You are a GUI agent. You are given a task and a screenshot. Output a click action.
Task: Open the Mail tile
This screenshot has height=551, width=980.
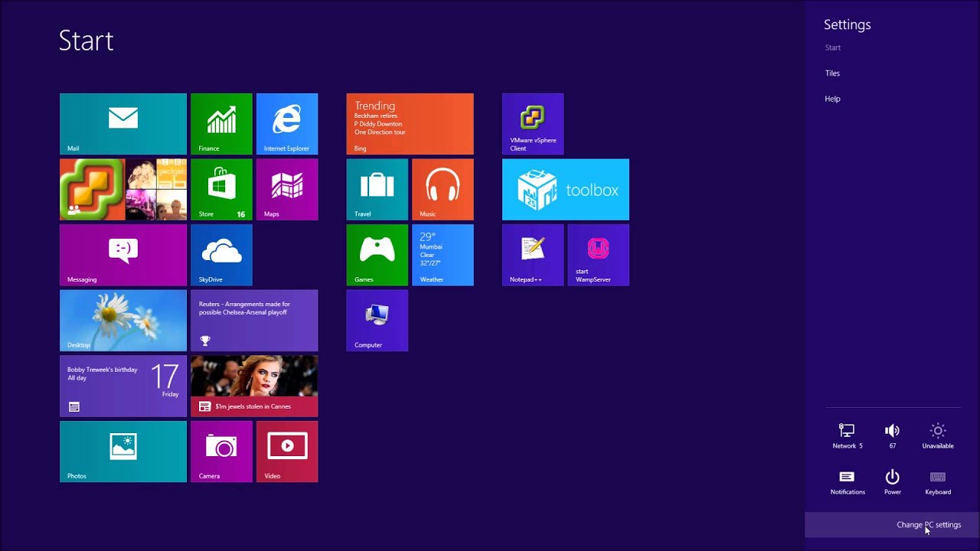click(123, 124)
